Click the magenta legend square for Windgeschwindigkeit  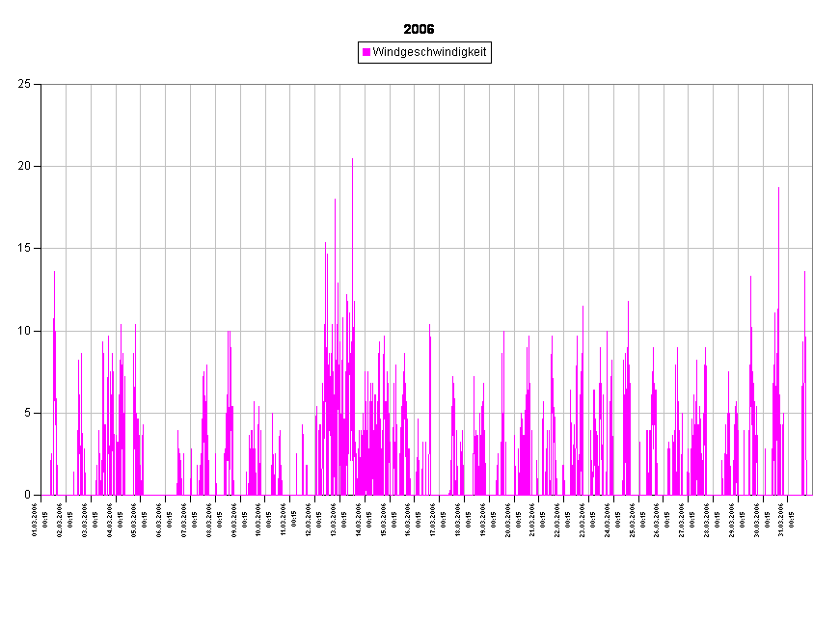click(366, 52)
